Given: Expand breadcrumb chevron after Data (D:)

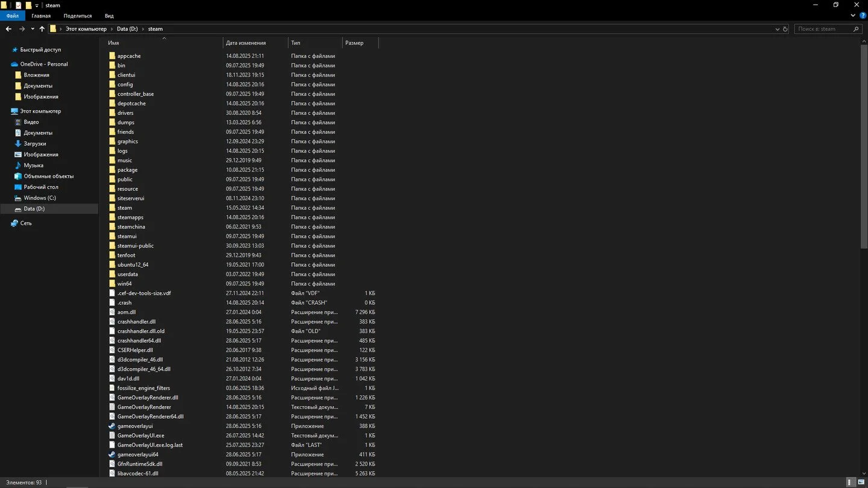Looking at the screenshot, I should 143,29.
